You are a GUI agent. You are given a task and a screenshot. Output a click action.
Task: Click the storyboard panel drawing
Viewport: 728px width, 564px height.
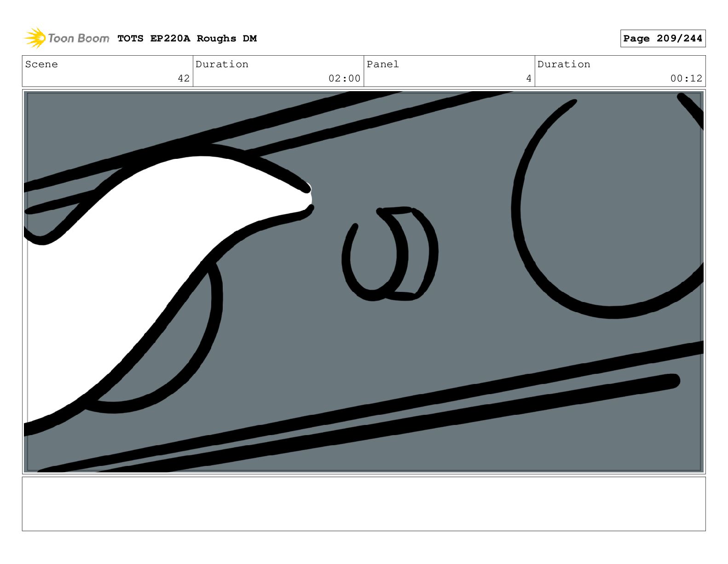[364, 282]
